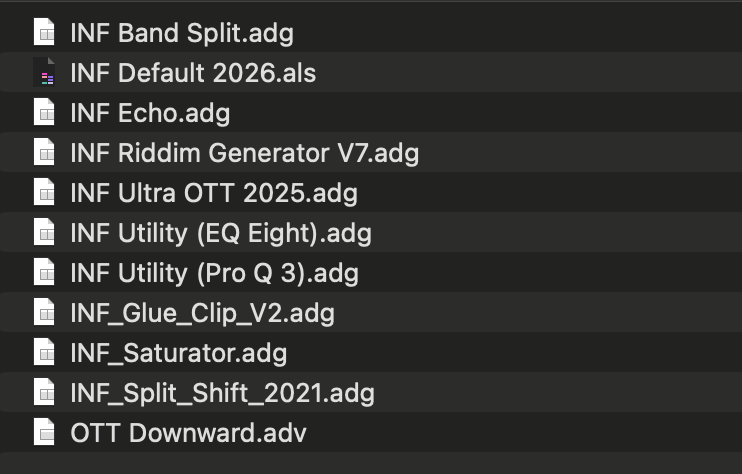This screenshot has width=742, height=474.
Task: Select the INF Default 2026.als filename
Action: pyautogui.click(x=193, y=73)
